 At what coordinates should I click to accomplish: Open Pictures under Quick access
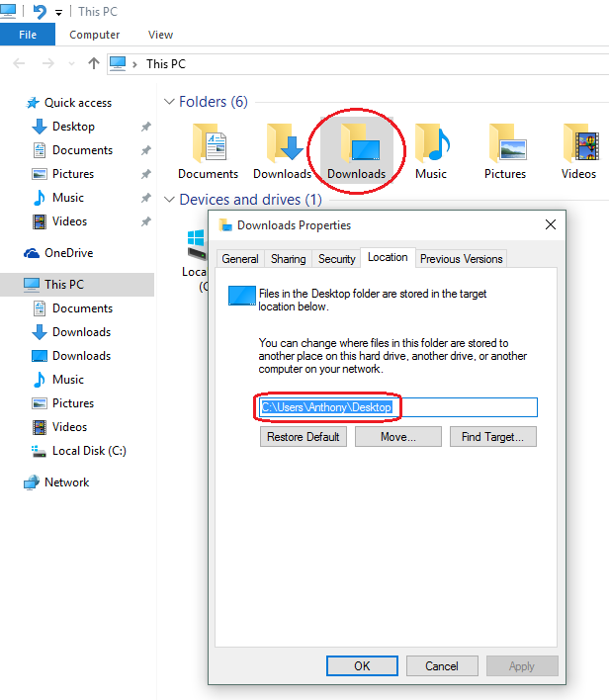click(x=73, y=174)
